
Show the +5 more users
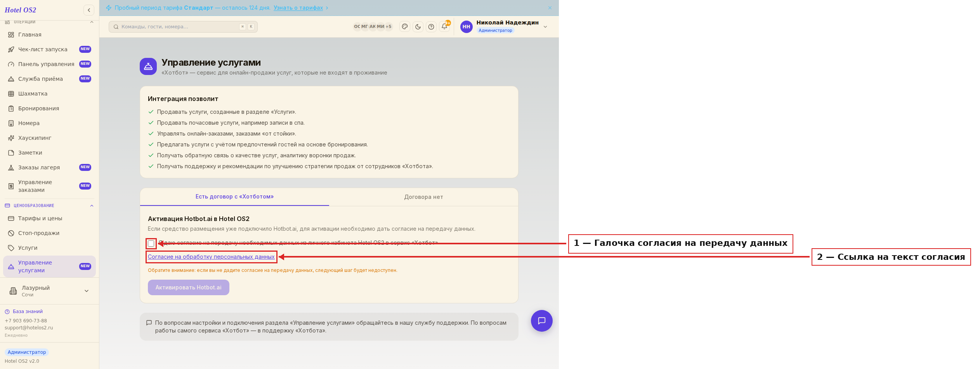(389, 27)
